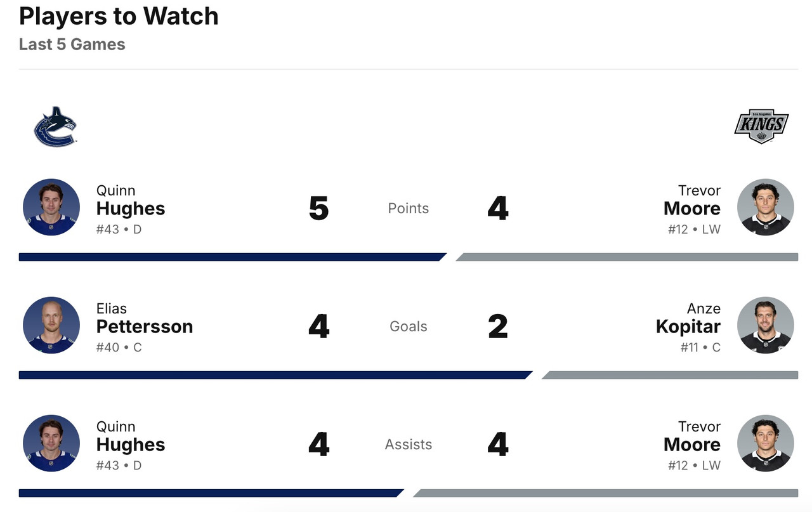The height and width of the screenshot is (512, 812).
Task: Click the Vancouver Canucks team logo
Action: 55,126
